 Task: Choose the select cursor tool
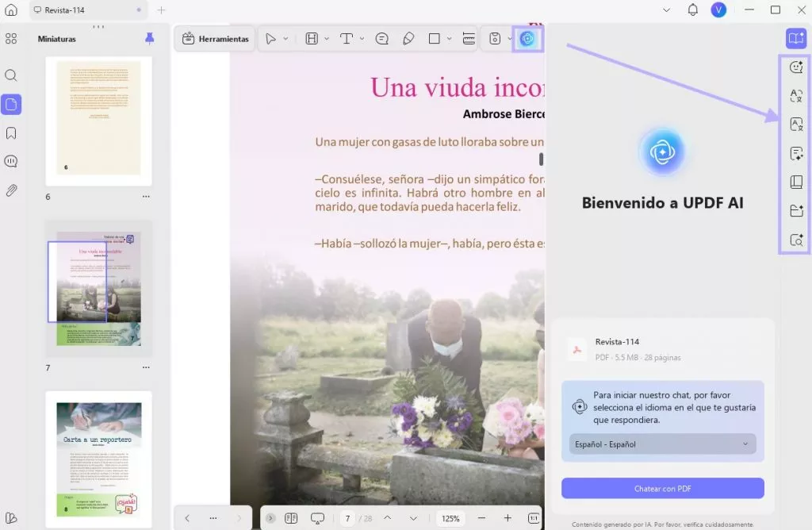270,39
